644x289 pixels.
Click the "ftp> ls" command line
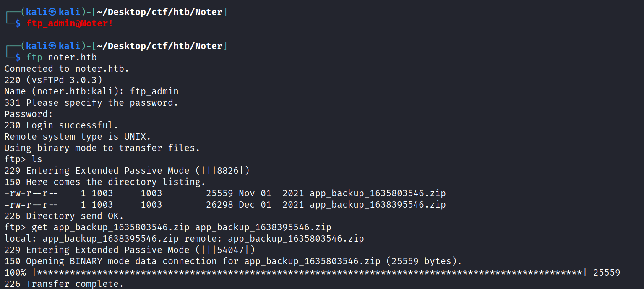23,159
